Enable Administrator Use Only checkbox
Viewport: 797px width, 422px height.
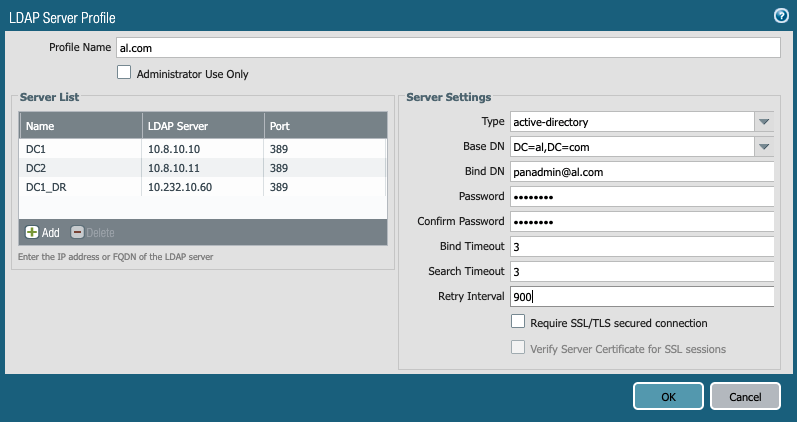click(125, 73)
